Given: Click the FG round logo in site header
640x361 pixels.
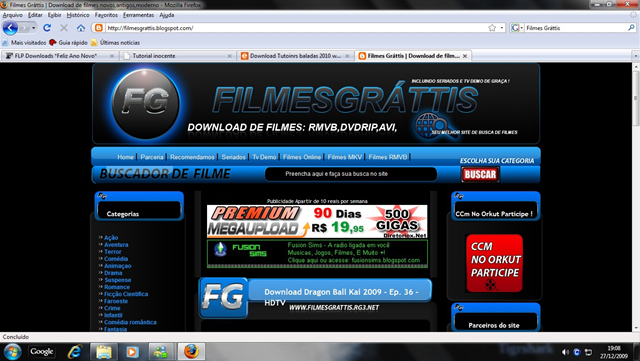Looking at the screenshot, I should click(x=146, y=103).
